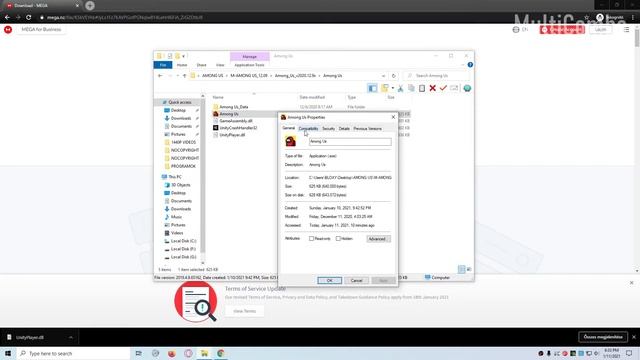Click Cancel in Among Us Properties
Screen dimensions: 640x360
click(x=356, y=280)
